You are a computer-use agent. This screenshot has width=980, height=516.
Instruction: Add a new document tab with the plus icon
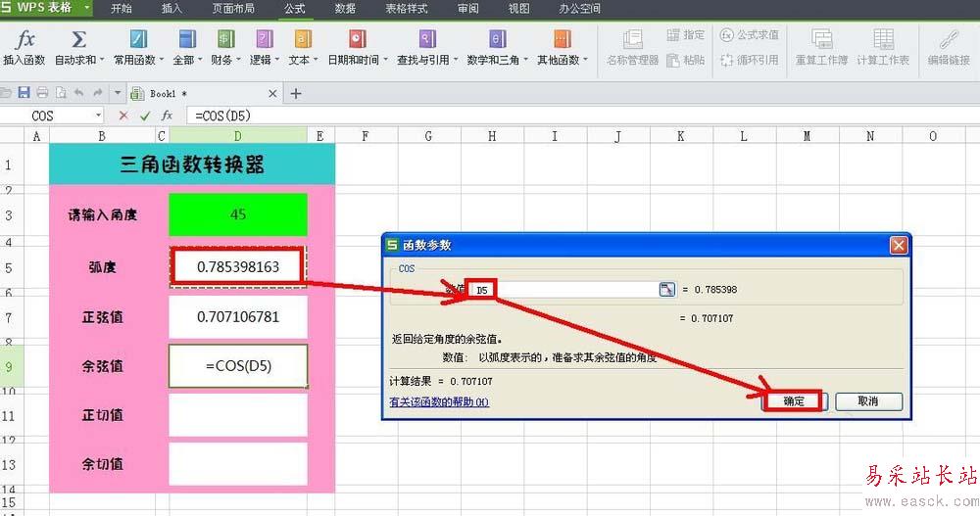[x=296, y=94]
